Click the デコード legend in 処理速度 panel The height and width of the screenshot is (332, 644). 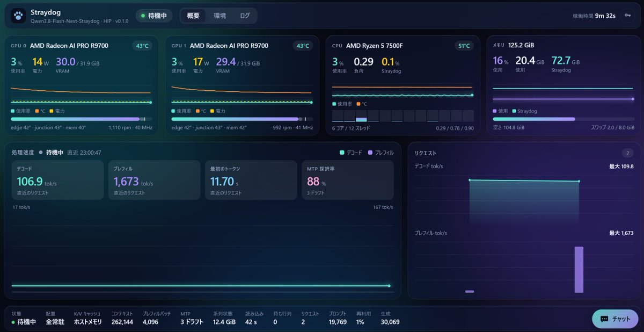pos(351,153)
